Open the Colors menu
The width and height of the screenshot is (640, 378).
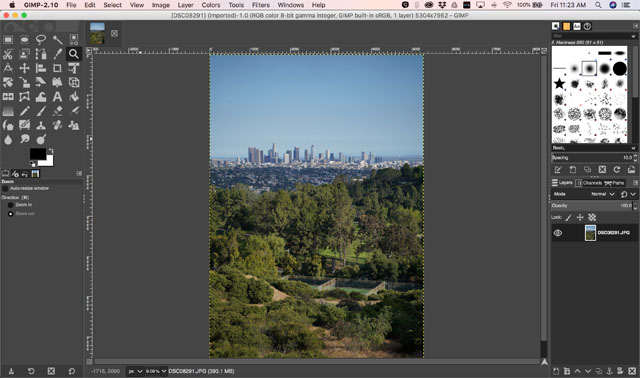pos(211,5)
